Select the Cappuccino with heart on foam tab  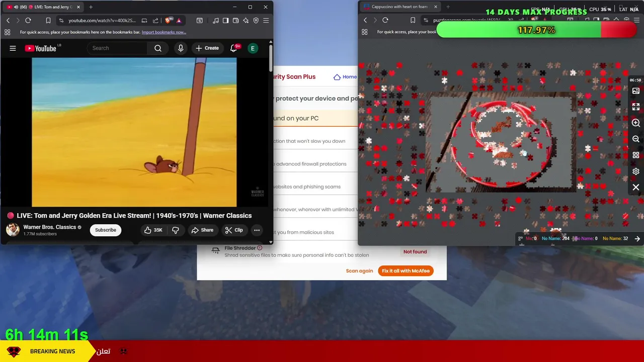[399, 7]
